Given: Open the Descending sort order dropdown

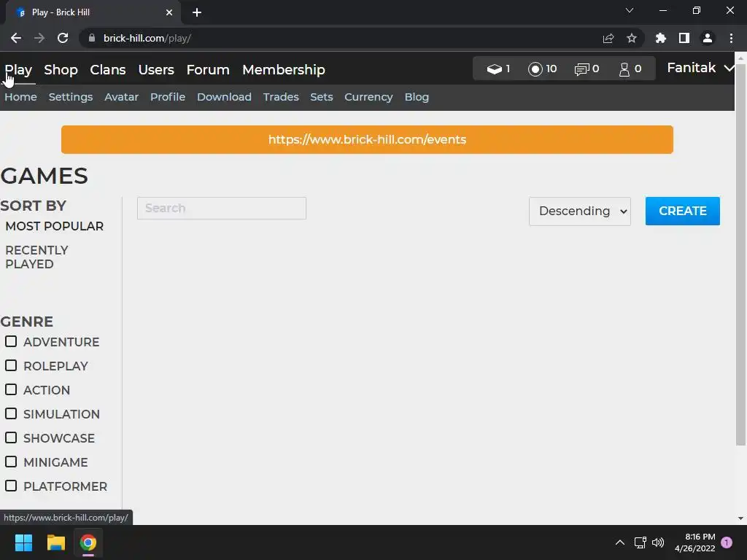Looking at the screenshot, I should [580, 211].
